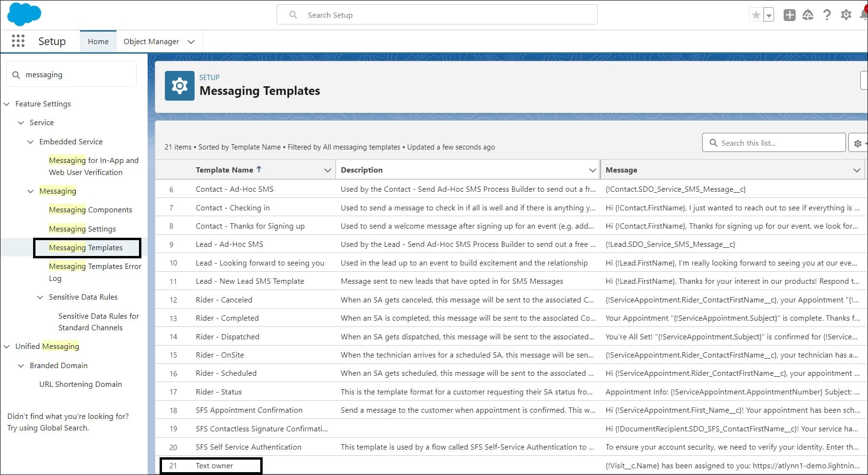Click the Salesforce cloud logo

(x=24, y=14)
